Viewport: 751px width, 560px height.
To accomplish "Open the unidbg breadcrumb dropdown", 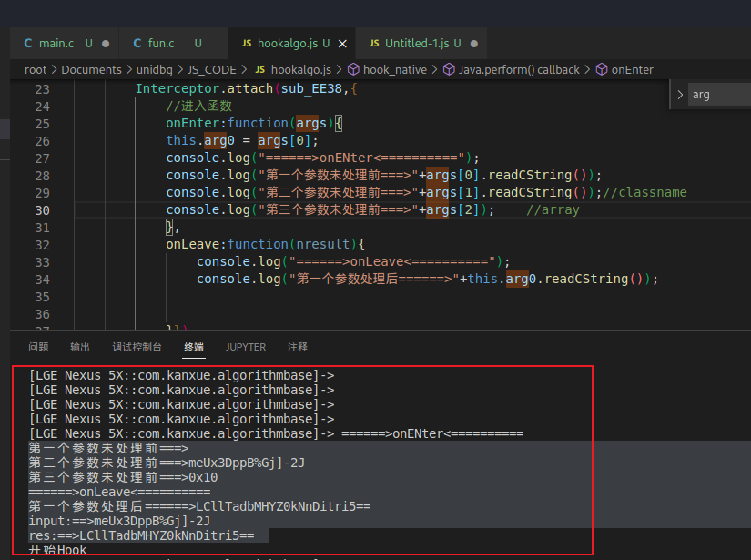I will point(154,70).
